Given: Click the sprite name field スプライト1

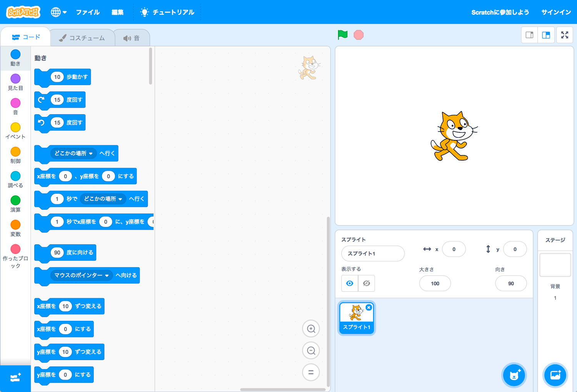Looking at the screenshot, I should [373, 254].
